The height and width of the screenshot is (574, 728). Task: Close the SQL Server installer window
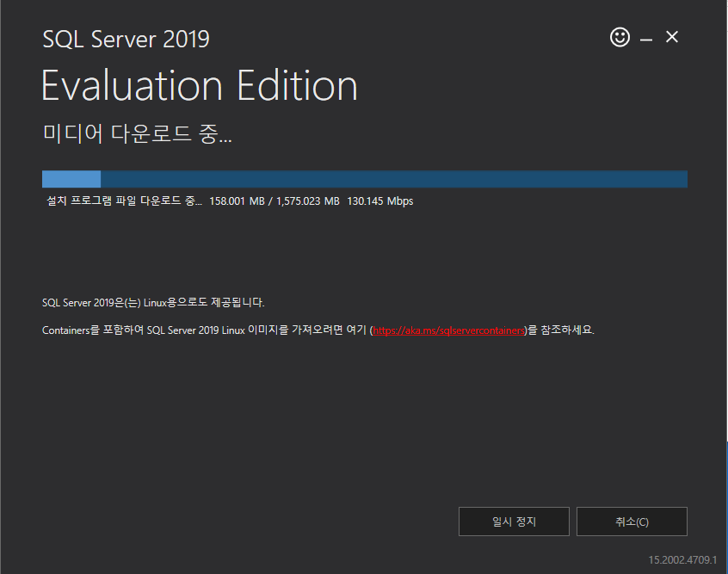click(672, 37)
